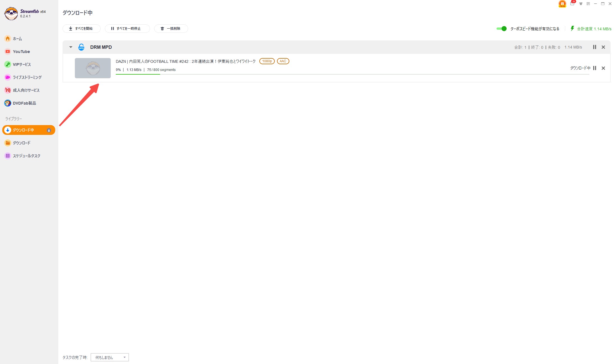Click the DAZN download progress bar

[352, 74]
